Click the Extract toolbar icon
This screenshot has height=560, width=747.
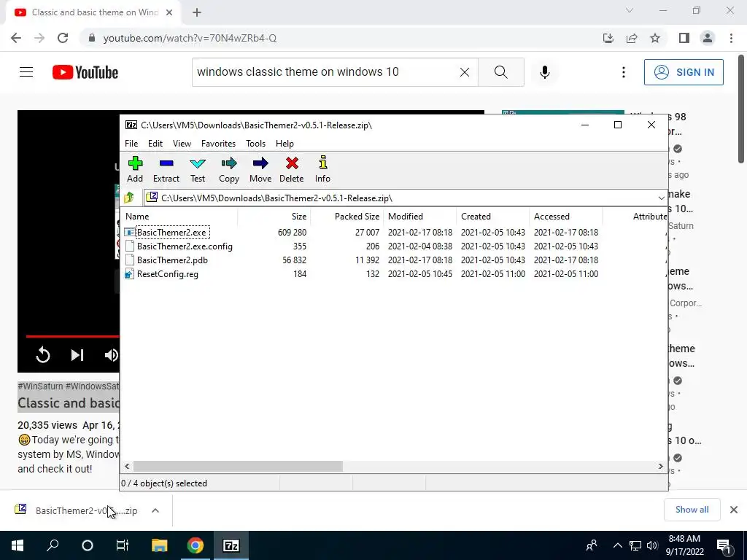166,169
